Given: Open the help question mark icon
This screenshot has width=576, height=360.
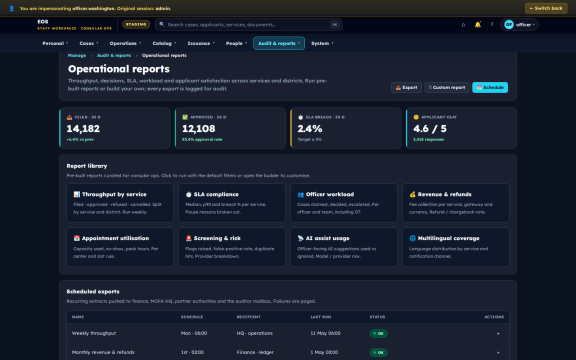Looking at the screenshot, I should pos(492,25).
